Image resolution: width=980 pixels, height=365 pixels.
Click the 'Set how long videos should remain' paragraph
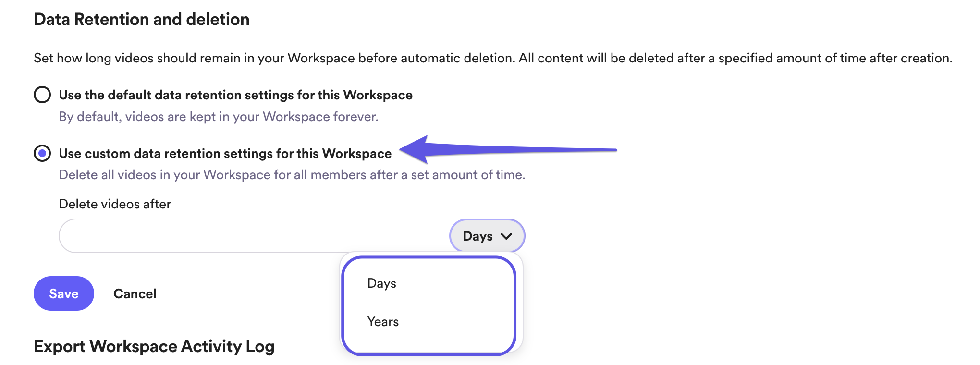[493, 58]
